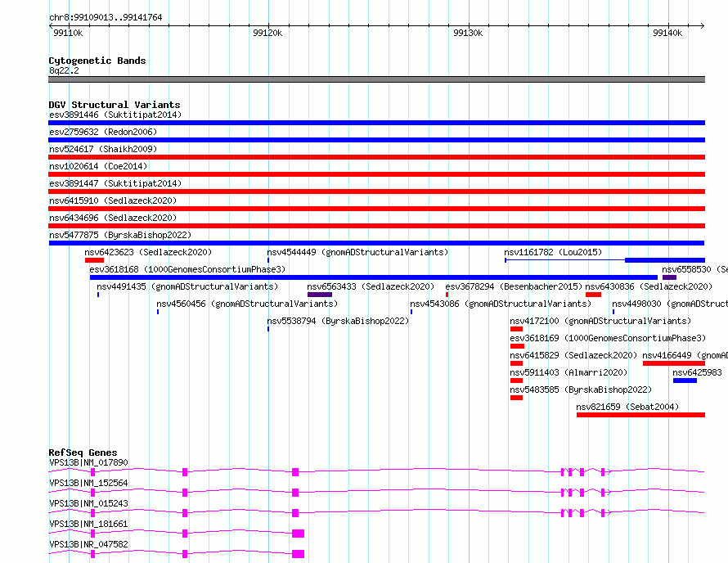
Task: Select the 8q22.2 band label
Action: point(64,70)
